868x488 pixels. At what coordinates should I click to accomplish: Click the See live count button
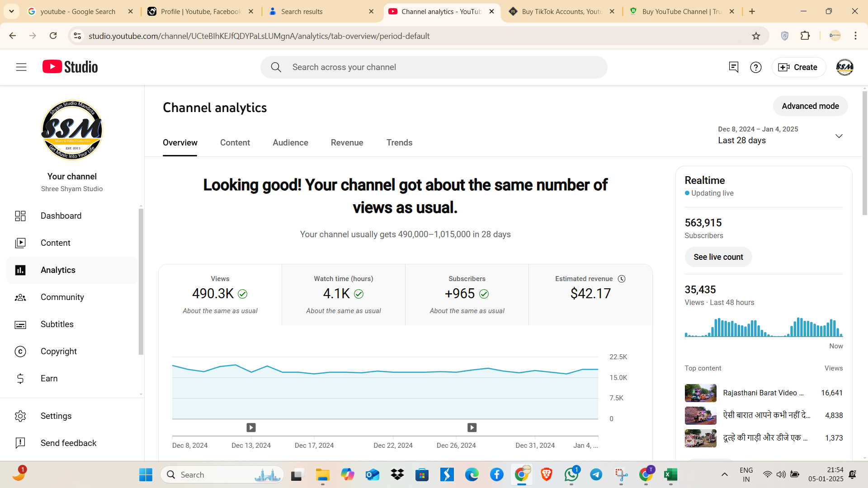pos(718,257)
